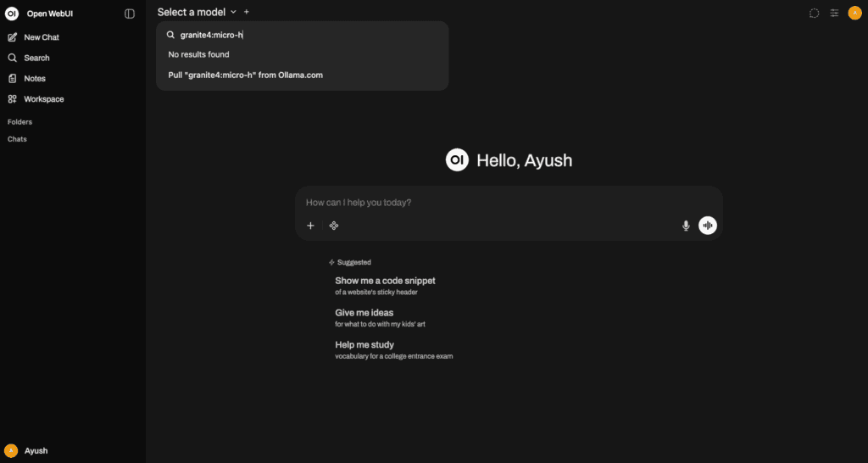Click the microphone dictation icon
The height and width of the screenshot is (463, 868).
(686, 226)
